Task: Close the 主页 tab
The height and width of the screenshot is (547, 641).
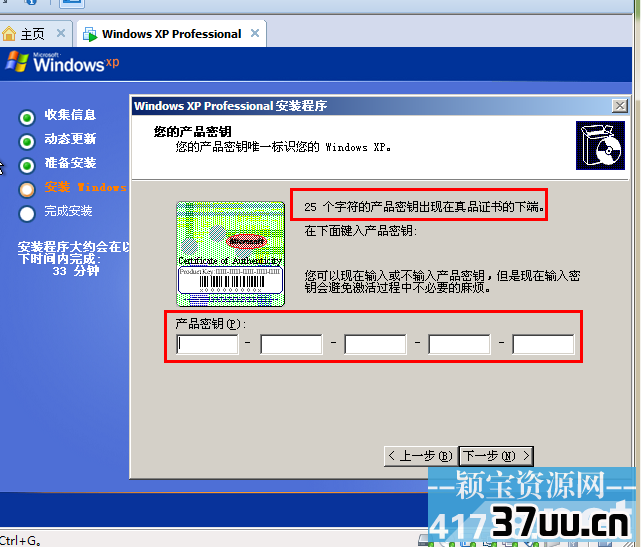Action: (61, 33)
